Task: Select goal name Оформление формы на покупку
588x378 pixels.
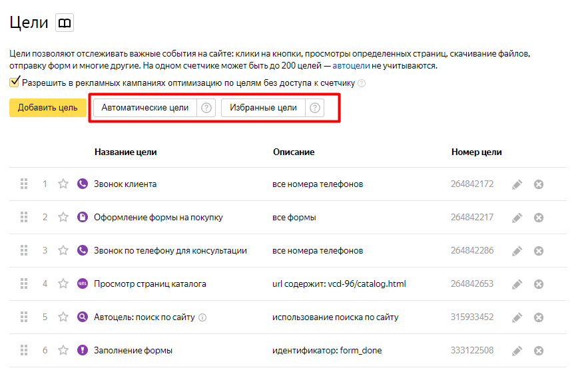Action: pos(158,218)
